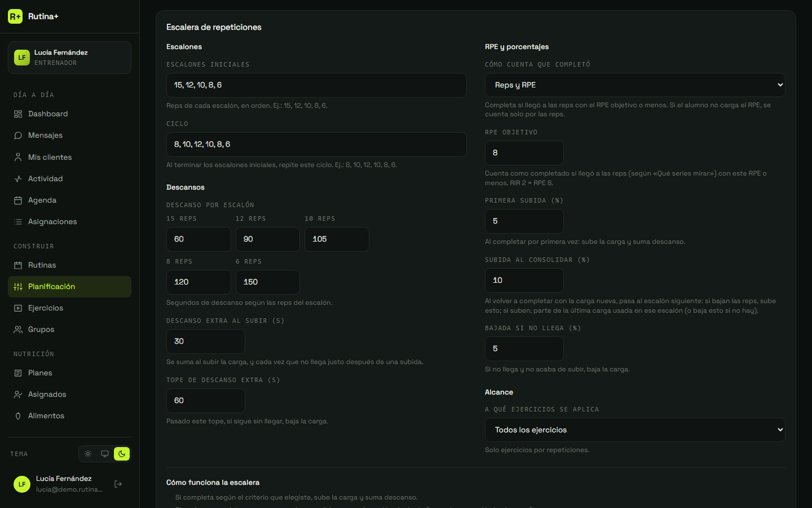
Task: Click LF avatar in bottom profile
Action: tap(22, 484)
